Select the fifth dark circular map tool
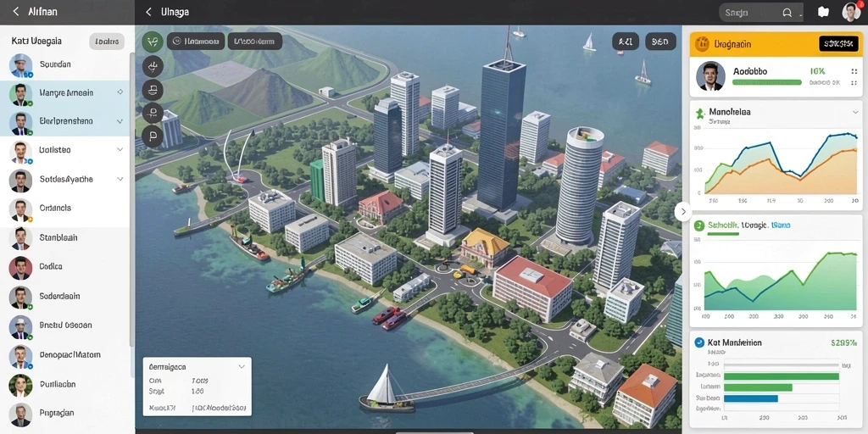This screenshot has height=434, width=868. [x=153, y=136]
